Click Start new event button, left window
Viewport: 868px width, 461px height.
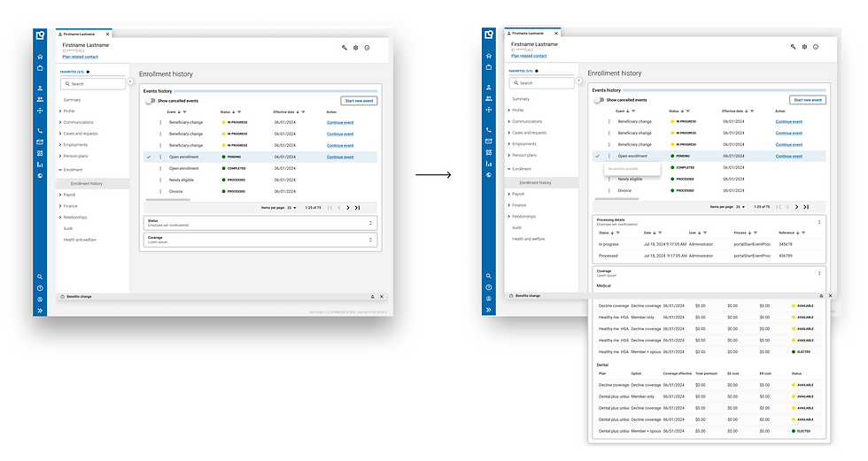[x=360, y=101]
